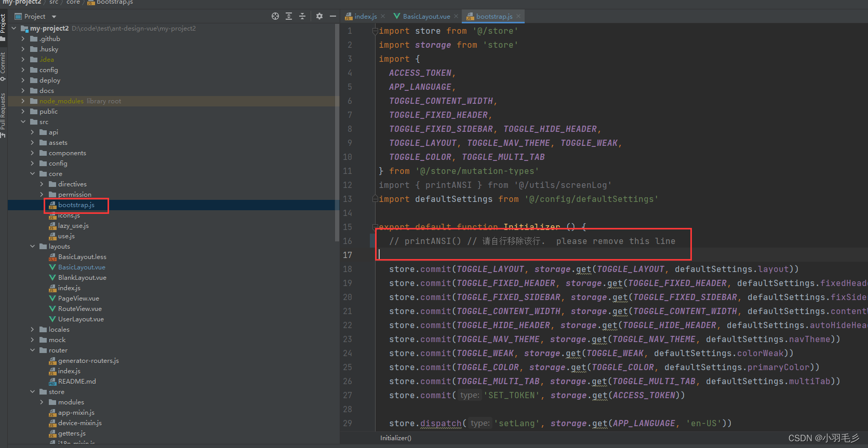
Task: Expand the components folder
Action: pos(33,153)
